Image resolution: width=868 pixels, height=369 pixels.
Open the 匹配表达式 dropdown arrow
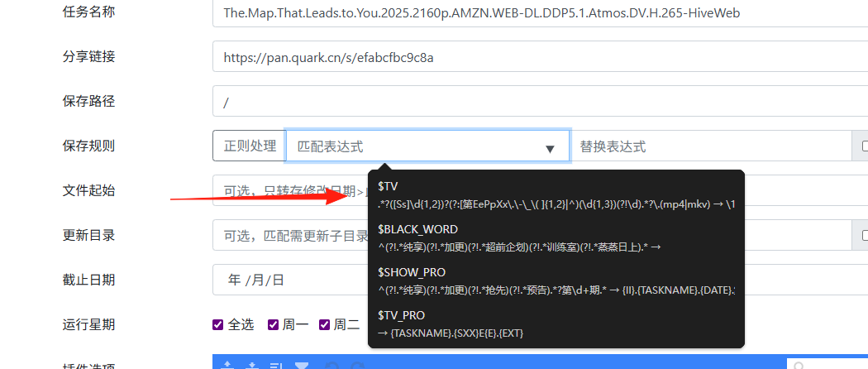click(x=550, y=148)
